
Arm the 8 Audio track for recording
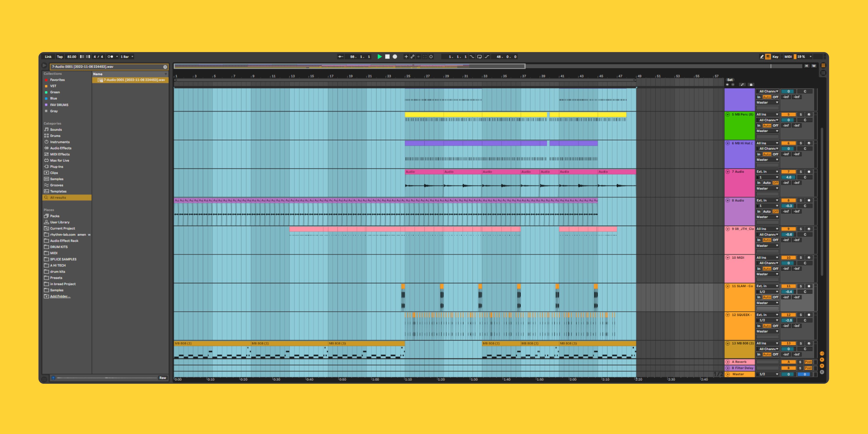tap(809, 200)
